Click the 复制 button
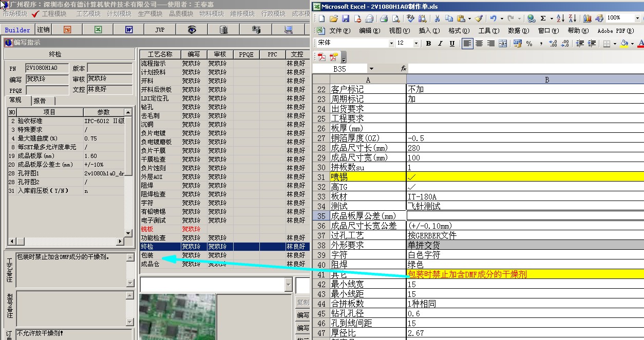The height and width of the screenshot is (340, 644). [x=303, y=302]
